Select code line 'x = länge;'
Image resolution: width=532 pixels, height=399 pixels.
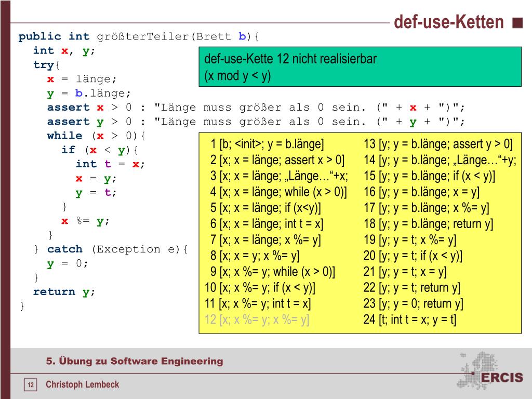(x=82, y=79)
